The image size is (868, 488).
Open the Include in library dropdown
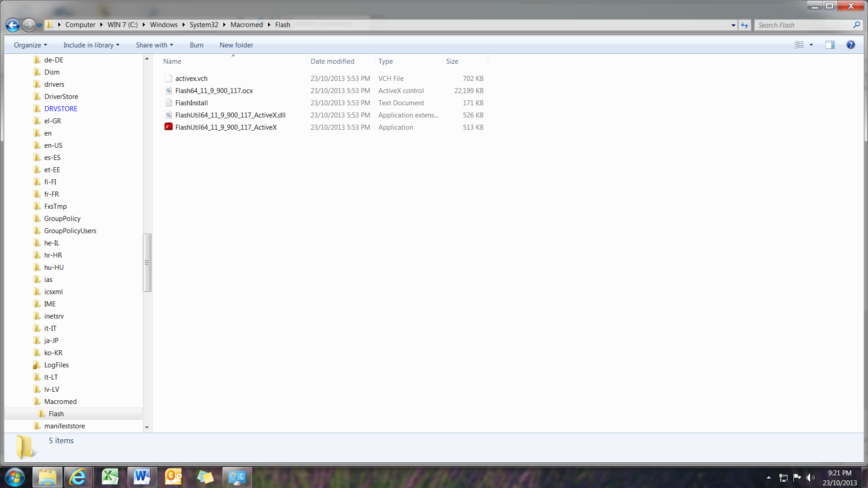click(x=91, y=45)
